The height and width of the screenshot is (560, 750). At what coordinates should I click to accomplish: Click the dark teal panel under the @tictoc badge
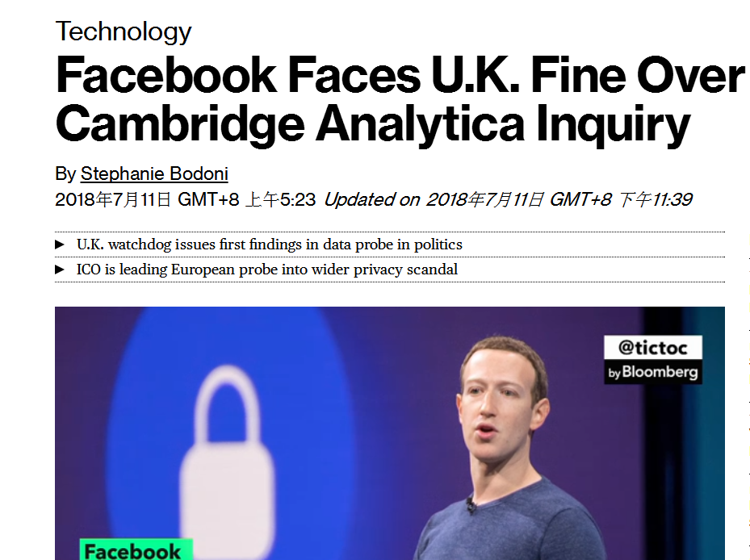click(x=686, y=468)
